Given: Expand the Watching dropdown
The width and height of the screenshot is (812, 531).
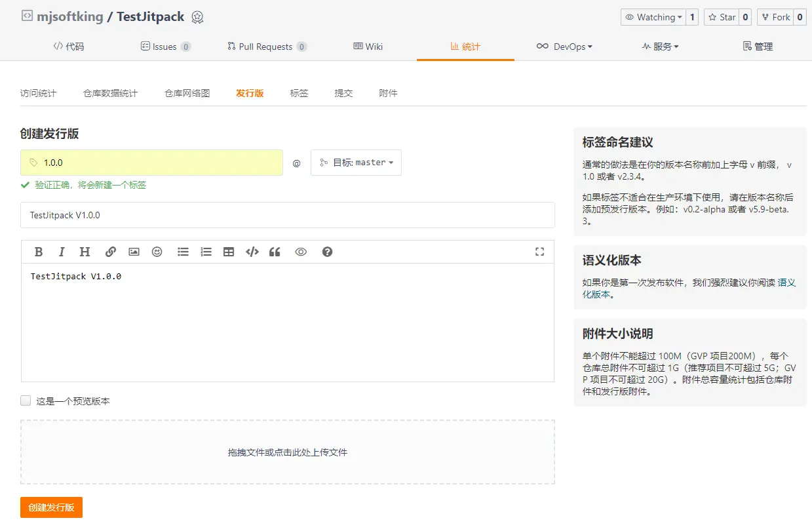Looking at the screenshot, I should 653,17.
